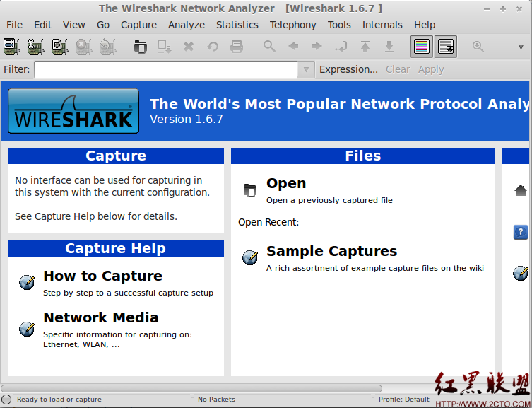Open the Telephony menu
Screen dimensions: 532x408
[x=293, y=25]
